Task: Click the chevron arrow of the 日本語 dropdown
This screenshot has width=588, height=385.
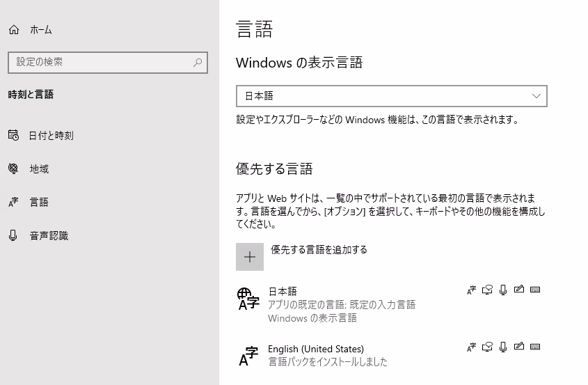Action: point(537,96)
